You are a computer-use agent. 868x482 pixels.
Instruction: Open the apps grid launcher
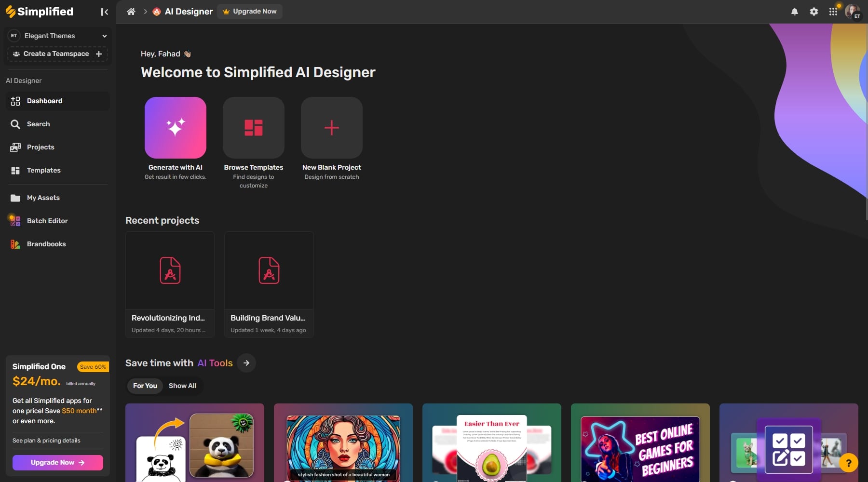(833, 12)
